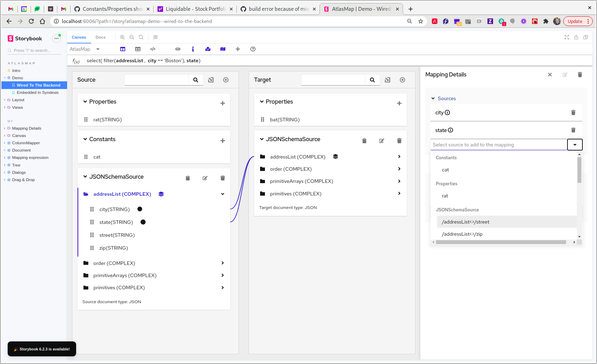
Task: Toggle field type display with the i icon
Action: 193,49
